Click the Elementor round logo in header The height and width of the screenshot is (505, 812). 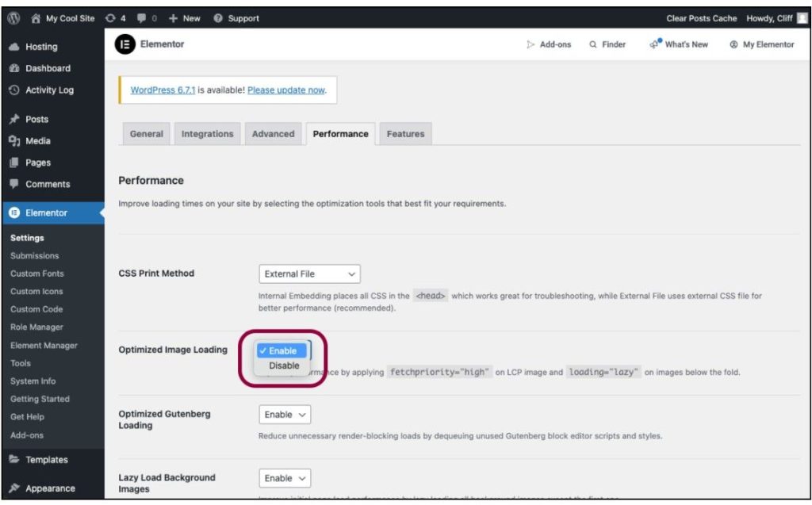(x=124, y=44)
